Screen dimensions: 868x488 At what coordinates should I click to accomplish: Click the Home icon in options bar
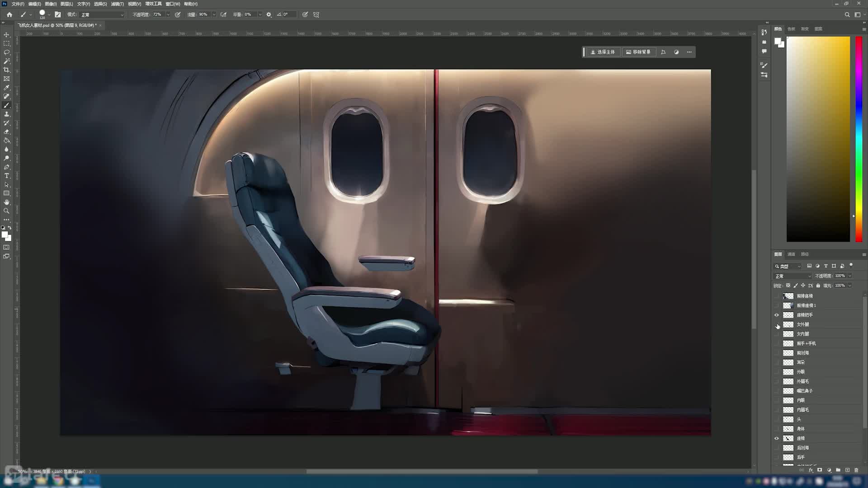click(x=9, y=14)
